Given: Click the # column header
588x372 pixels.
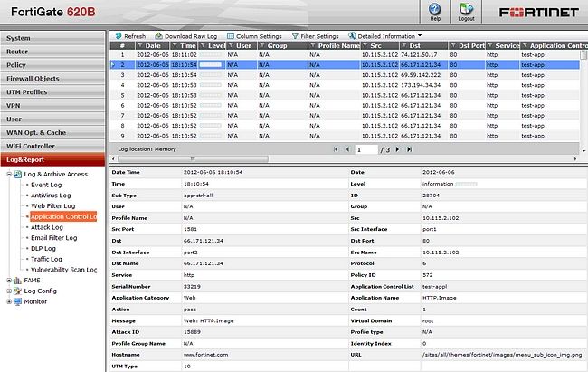Looking at the screenshot, I should [122, 46].
